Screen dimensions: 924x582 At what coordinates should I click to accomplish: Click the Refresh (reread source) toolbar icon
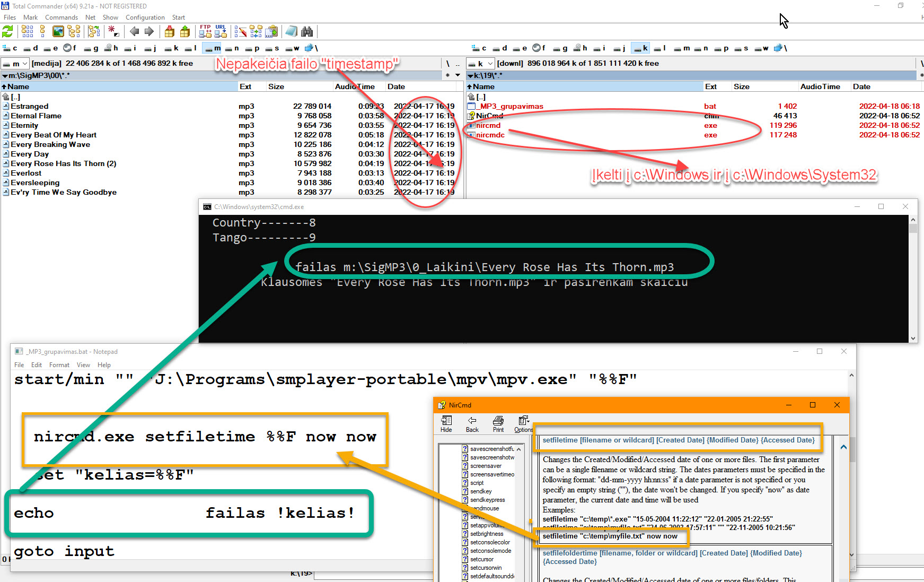click(x=7, y=32)
